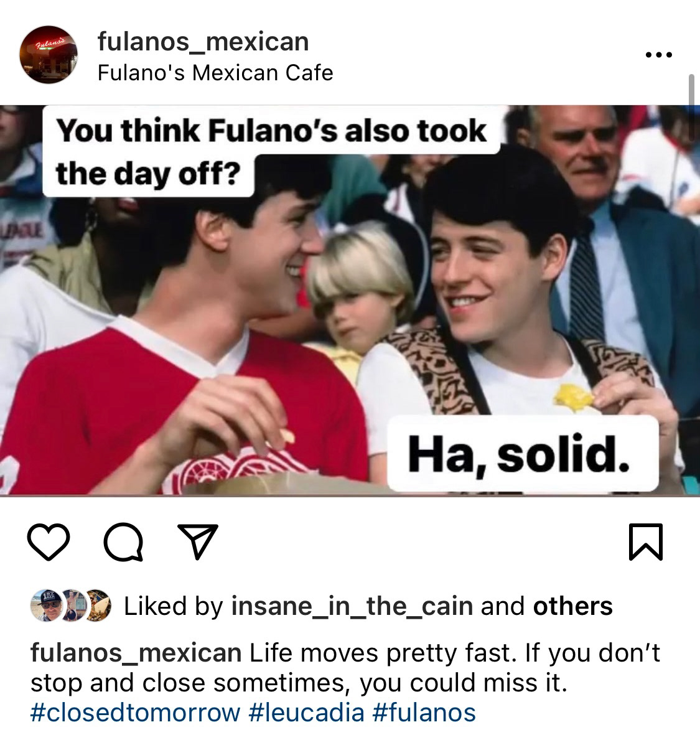Open the Fulano's Mexican Cafe location
The height and width of the screenshot is (740, 700).
(215, 73)
